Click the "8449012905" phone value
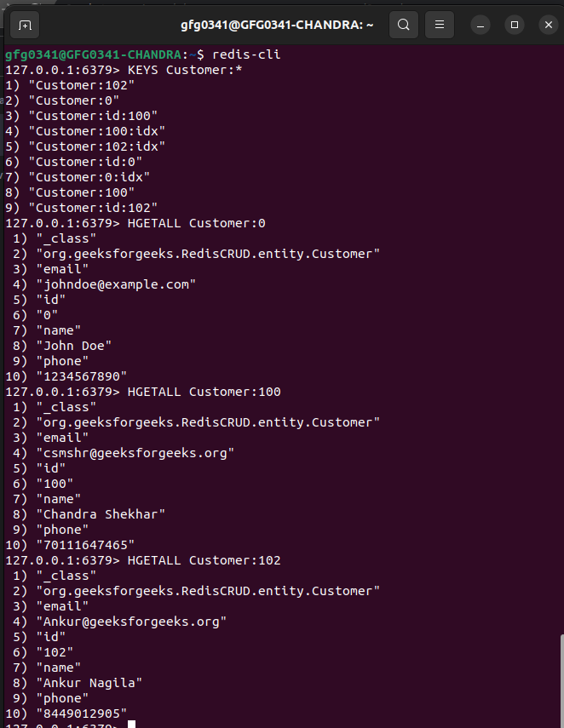Viewport: 564px width, 728px height. (81, 714)
